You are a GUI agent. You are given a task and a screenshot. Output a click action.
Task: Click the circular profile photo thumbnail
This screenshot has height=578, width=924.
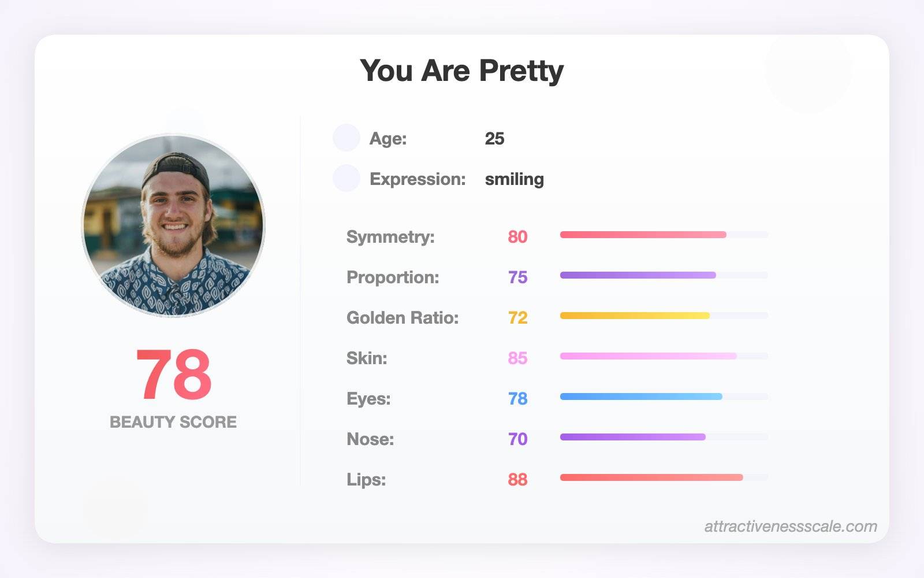click(x=173, y=225)
